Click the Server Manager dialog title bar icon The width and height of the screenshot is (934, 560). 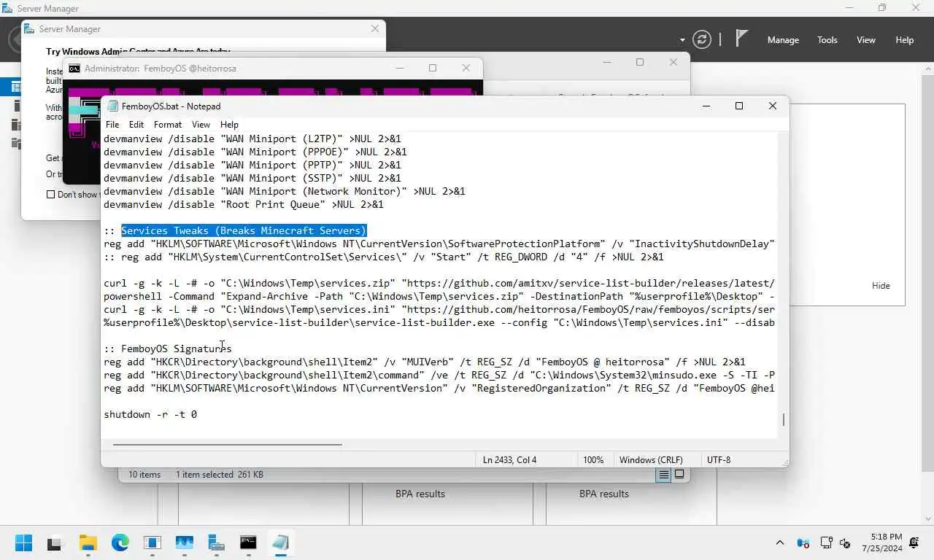pyautogui.click(x=29, y=29)
